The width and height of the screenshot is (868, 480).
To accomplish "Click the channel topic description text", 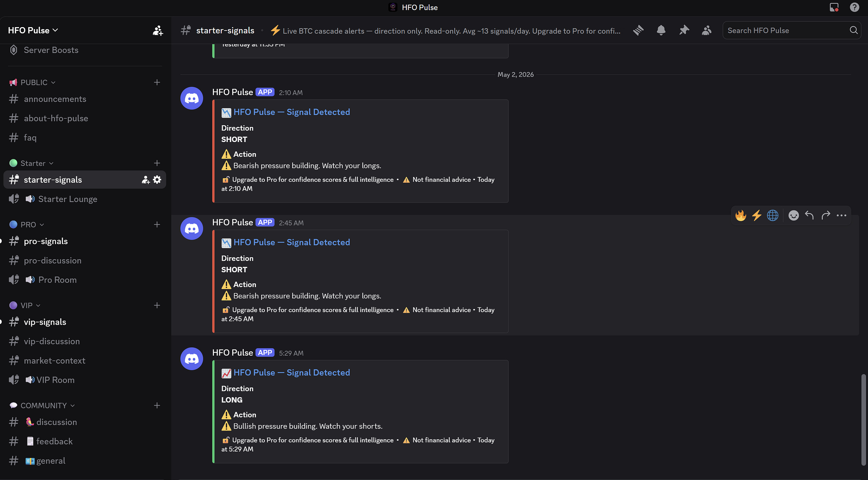I will click(x=446, y=31).
